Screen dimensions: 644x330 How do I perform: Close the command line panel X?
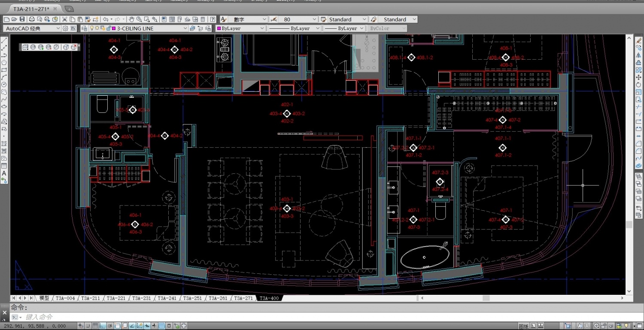(x=5, y=312)
